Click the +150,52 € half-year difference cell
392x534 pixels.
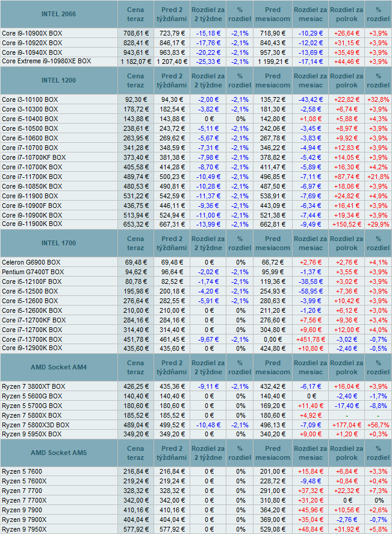tap(346, 224)
